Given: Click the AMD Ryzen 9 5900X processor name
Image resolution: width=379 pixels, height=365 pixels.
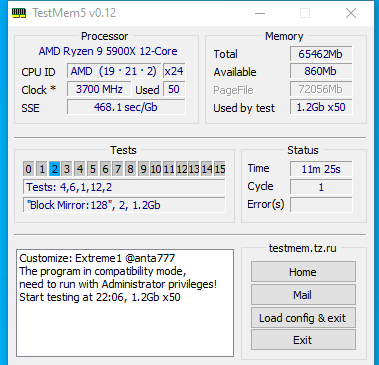Looking at the screenshot, I should pyautogui.click(x=108, y=51).
